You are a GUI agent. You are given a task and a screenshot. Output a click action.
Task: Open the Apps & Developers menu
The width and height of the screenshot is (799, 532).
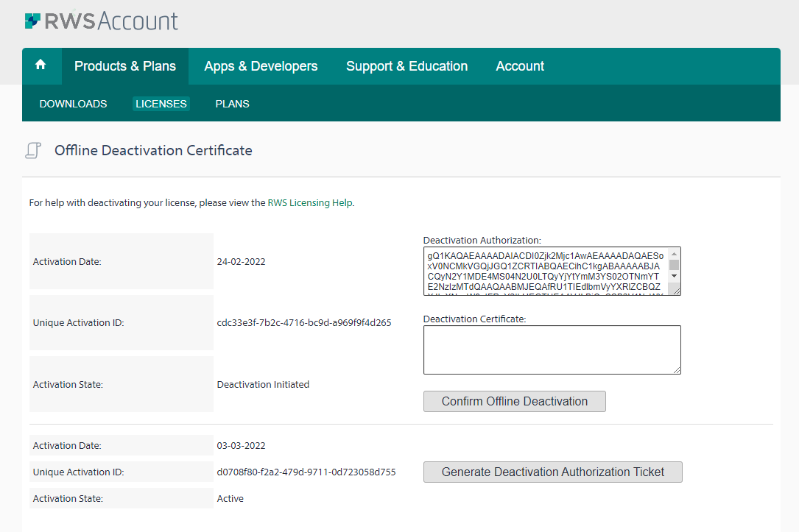(261, 65)
